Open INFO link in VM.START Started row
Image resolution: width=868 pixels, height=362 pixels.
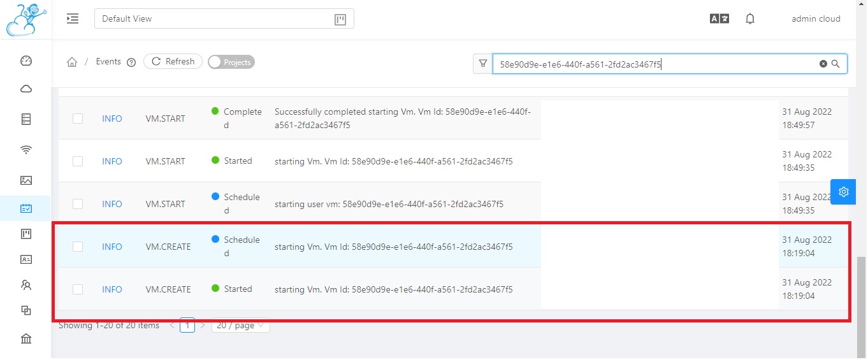tap(112, 161)
